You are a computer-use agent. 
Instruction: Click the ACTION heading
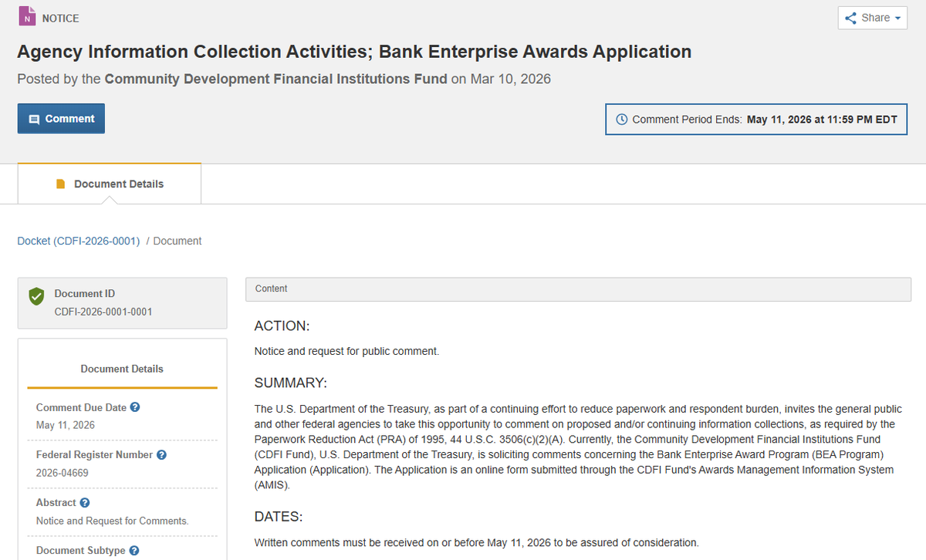[x=282, y=326]
